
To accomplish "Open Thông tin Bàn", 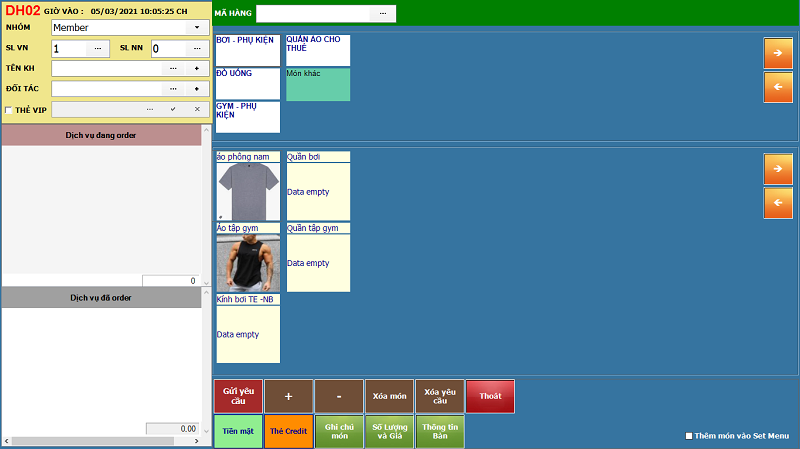I will click(x=440, y=432).
